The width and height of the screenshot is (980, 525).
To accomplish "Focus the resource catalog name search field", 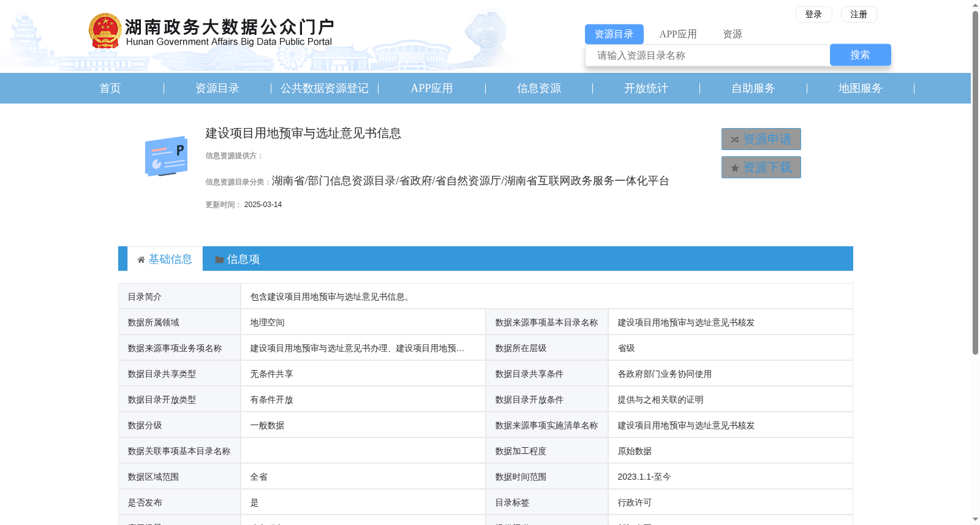I will pyautogui.click(x=707, y=55).
